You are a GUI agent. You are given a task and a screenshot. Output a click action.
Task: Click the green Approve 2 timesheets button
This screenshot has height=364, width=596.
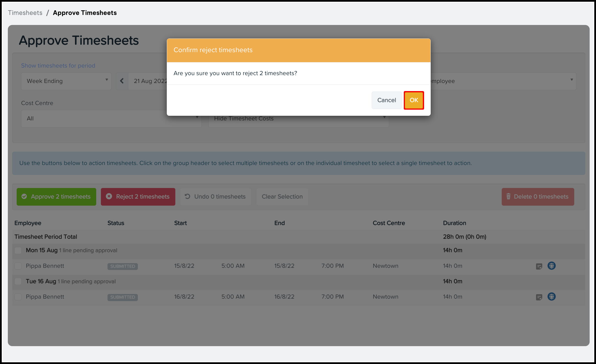click(x=56, y=197)
